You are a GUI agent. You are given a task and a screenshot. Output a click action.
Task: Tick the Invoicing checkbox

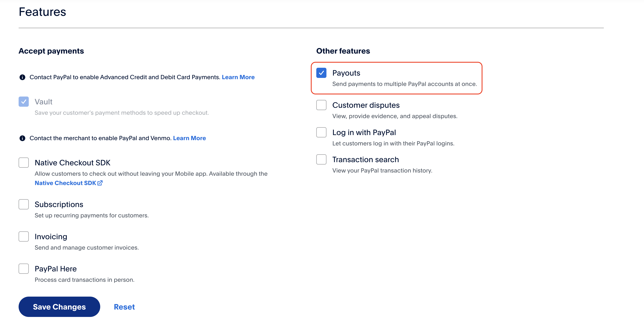23,237
